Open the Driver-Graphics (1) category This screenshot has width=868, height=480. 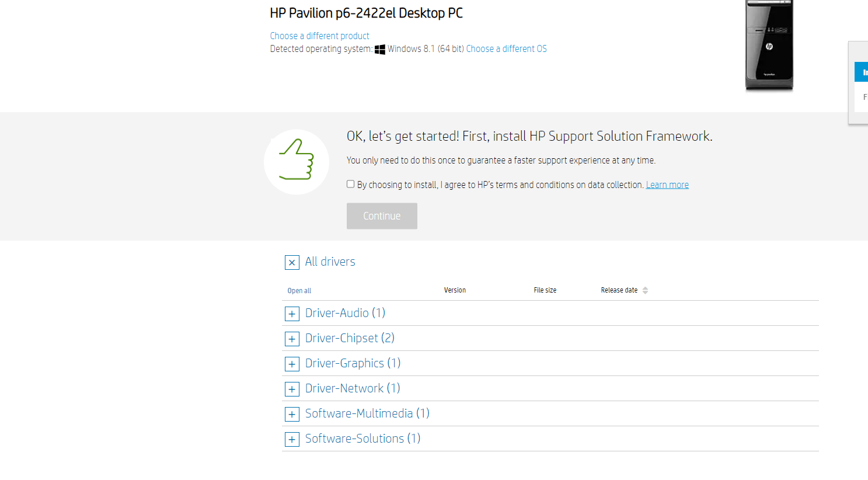tap(353, 363)
